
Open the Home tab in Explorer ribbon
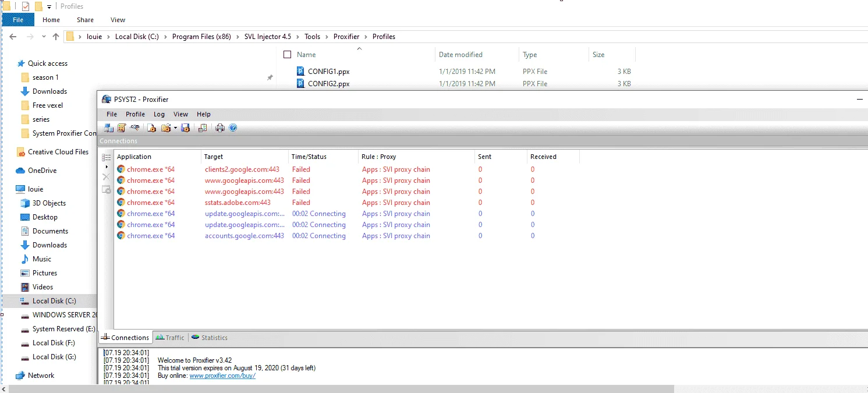pyautogui.click(x=51, y=20)
